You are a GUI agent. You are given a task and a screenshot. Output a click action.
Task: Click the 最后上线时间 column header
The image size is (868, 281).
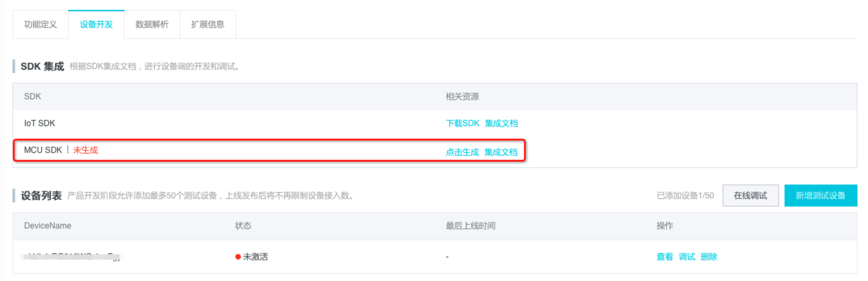[x=470, y=226]
